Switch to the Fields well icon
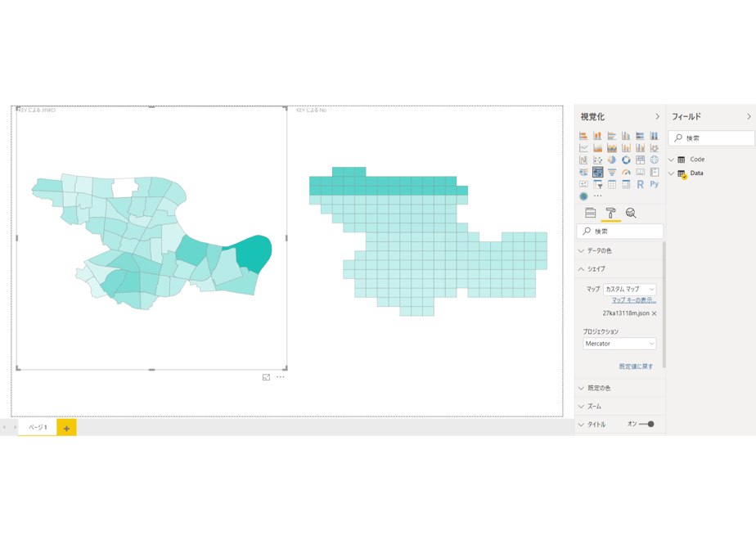The width and height of the screenshot is (756, 540). 590,213
